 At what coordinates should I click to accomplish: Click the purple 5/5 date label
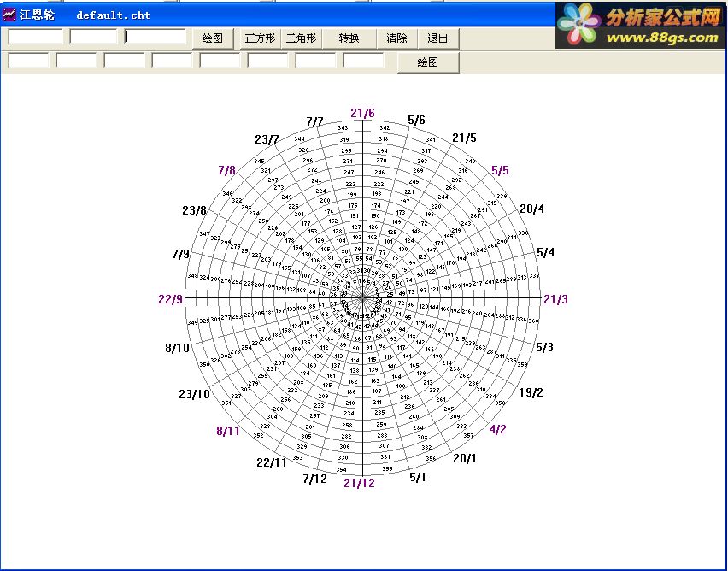[x=500, y=170]
